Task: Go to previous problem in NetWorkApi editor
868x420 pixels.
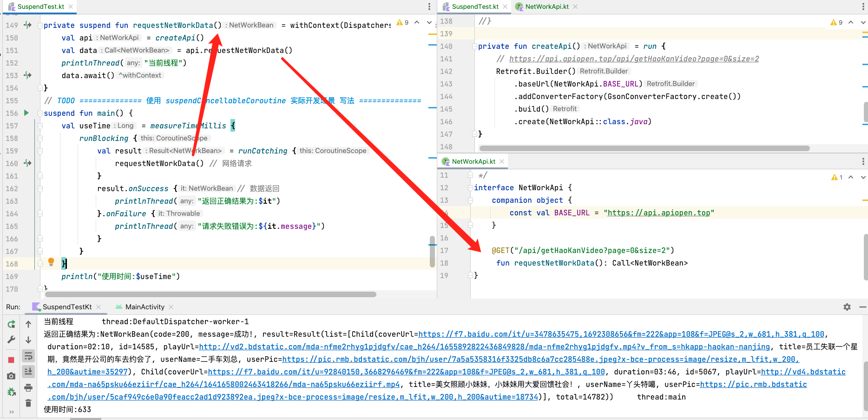Action: coord(851,177)
